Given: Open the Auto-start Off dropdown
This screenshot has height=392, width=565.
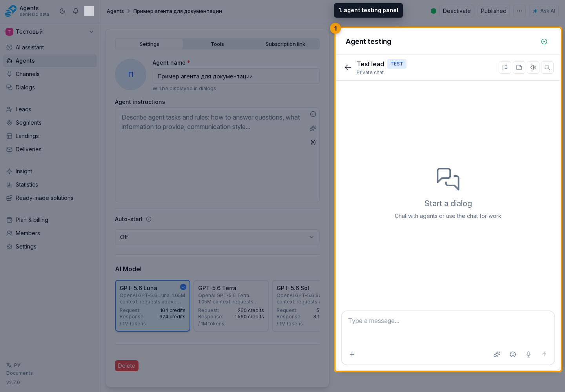Looking at the screenshot, I should [217, 237].
